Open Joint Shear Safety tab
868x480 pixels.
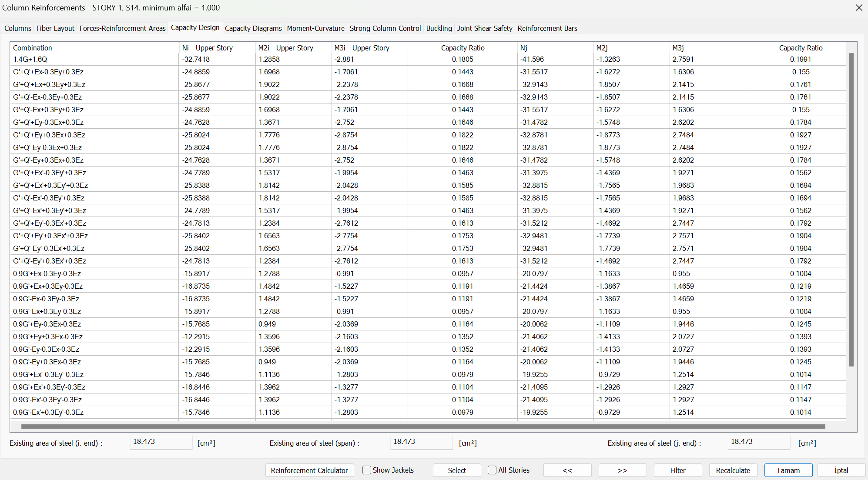coord(485,28)
